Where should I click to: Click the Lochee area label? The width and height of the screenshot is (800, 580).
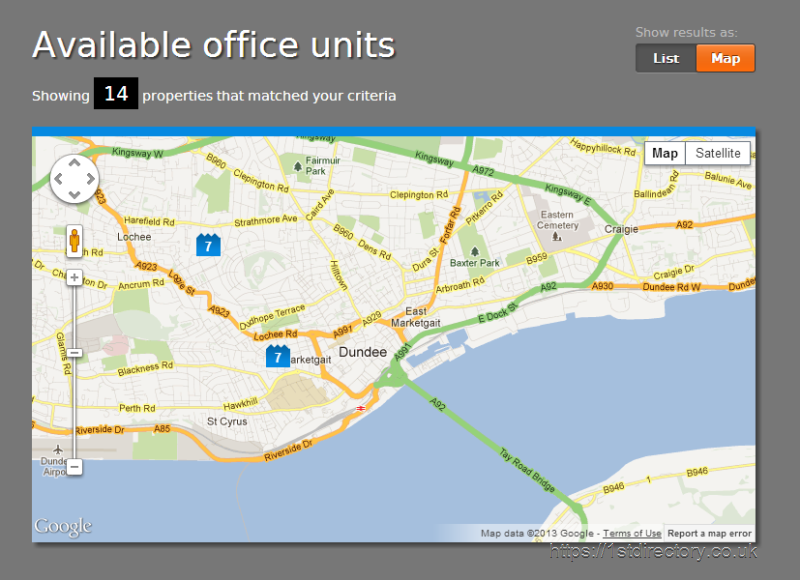pyautogui.click(x=134, y=237)
